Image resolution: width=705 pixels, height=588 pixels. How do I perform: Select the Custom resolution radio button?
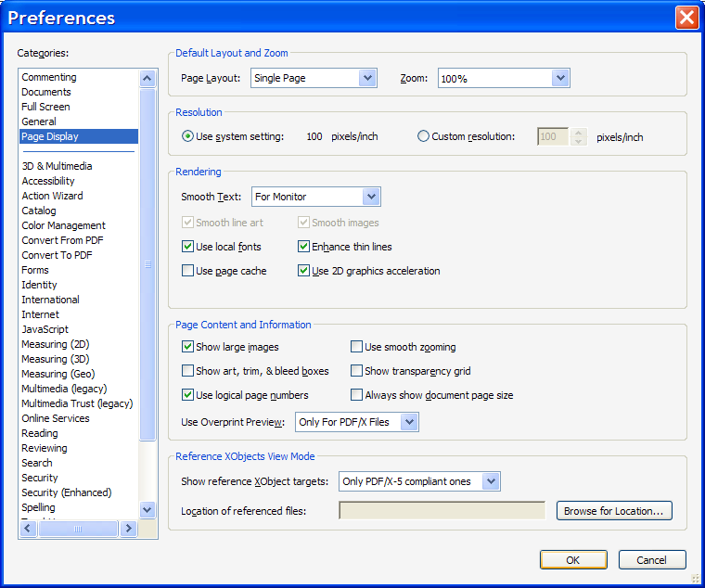pyautogui.click(x=424, y=136)
